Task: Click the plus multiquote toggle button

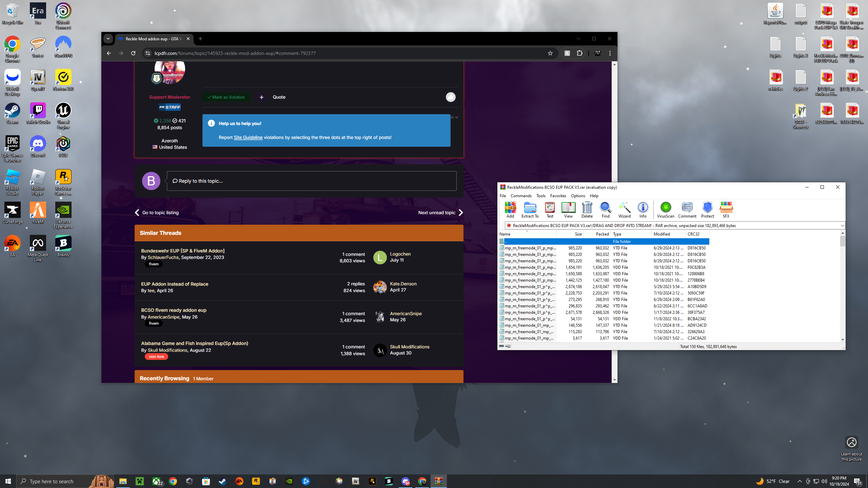Action: (261, 97)
